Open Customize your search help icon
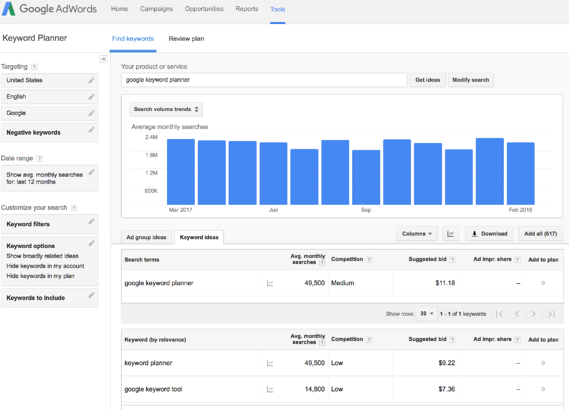Screen dimensions: 569x410 (x=74, y=208)
